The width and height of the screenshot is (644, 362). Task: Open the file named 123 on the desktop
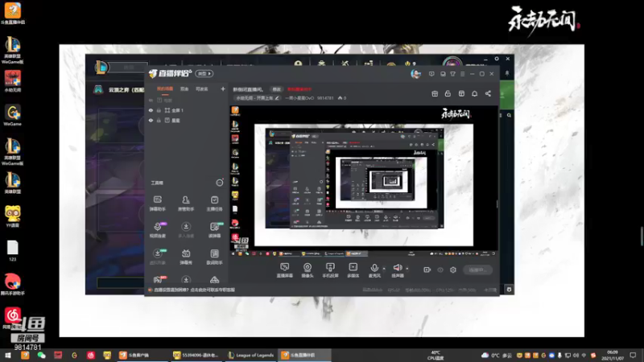tap(12, 251)
